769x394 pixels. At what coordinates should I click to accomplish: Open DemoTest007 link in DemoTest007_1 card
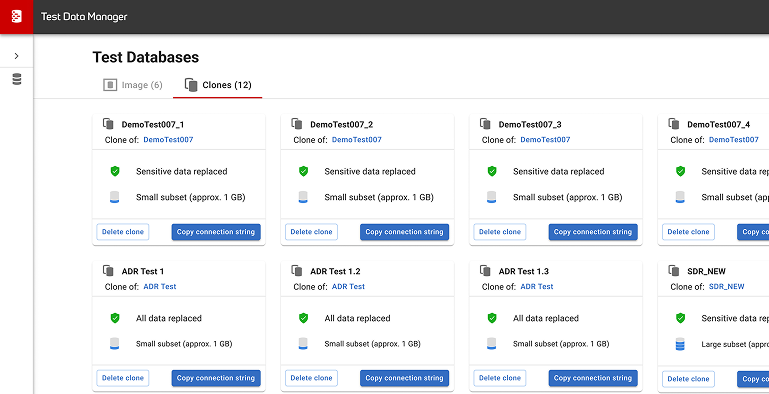[168, 140]
